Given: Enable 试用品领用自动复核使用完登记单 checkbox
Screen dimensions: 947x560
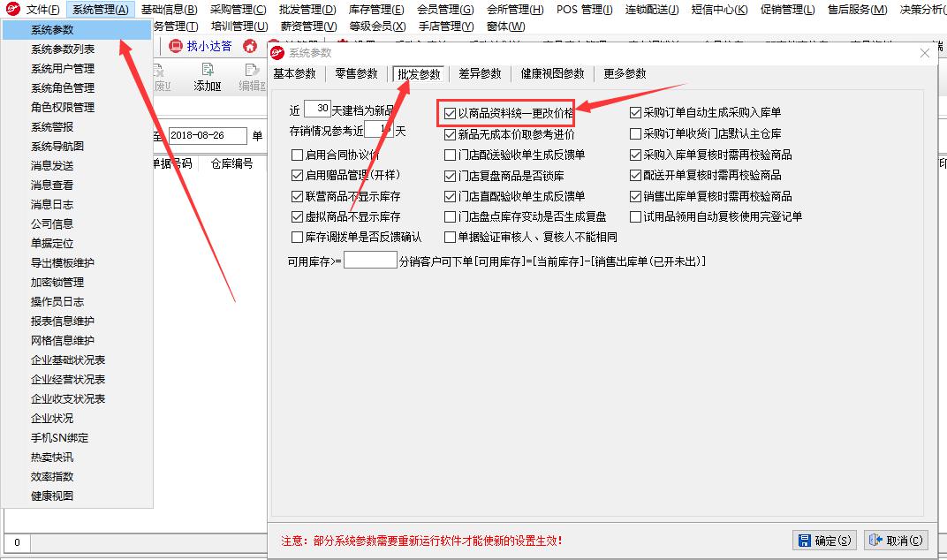Looking at the screenshot, I should coord(635,216).
